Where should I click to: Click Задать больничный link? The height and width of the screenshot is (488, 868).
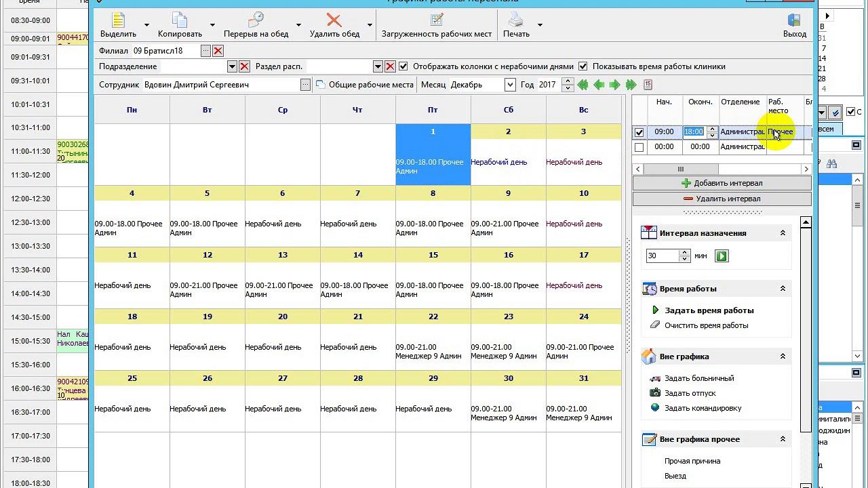coord(699,378)
